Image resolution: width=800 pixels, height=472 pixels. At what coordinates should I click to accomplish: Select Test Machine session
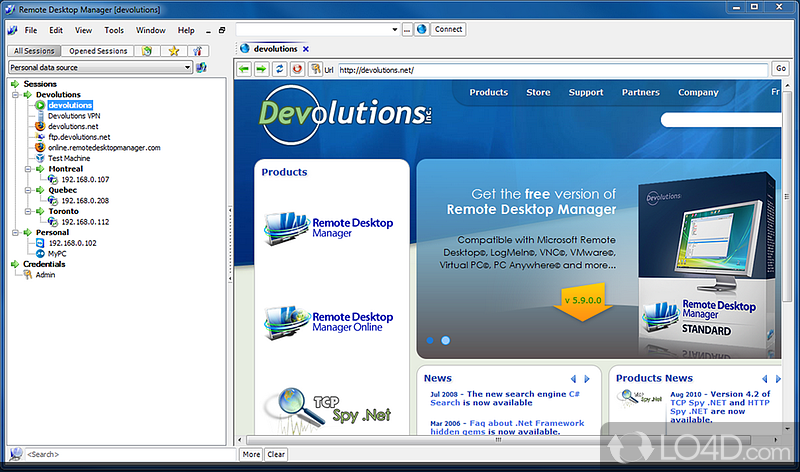point(69,158)
